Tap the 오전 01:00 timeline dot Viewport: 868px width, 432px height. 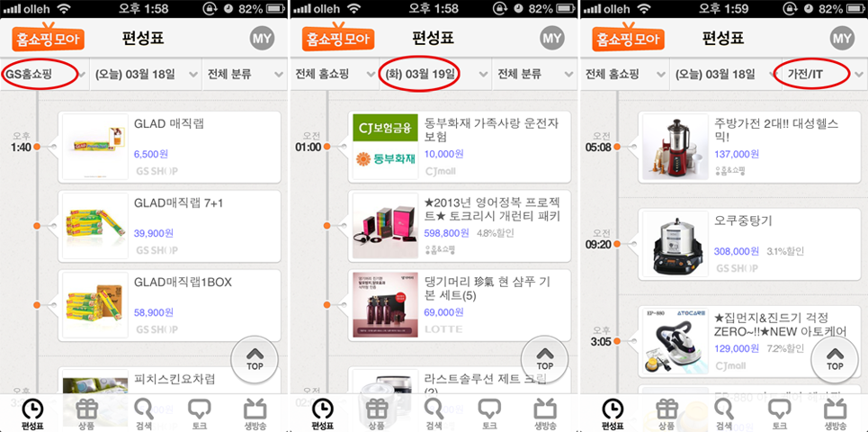point(327,147)
